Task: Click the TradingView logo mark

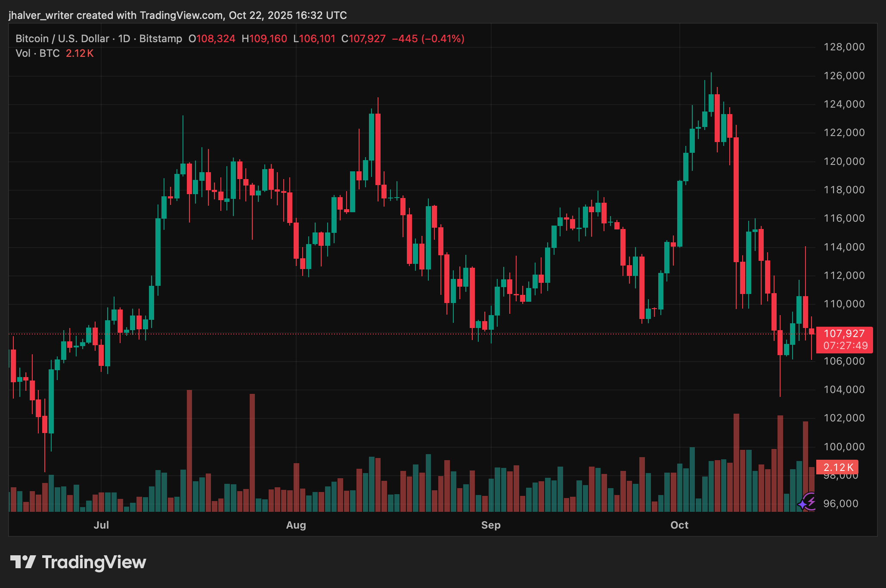Action: (23, 562)
